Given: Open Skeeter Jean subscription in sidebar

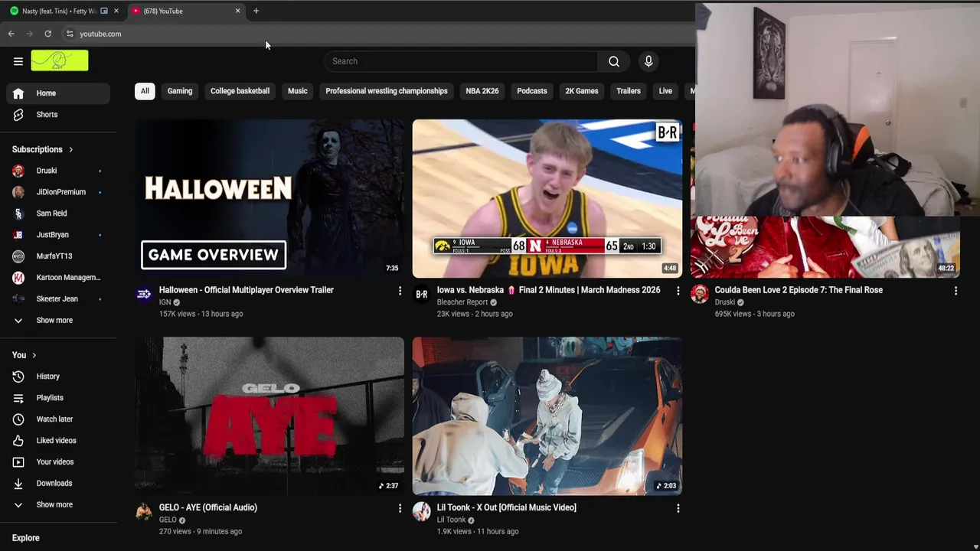Looking at the screenshot, I should [58, 299].
